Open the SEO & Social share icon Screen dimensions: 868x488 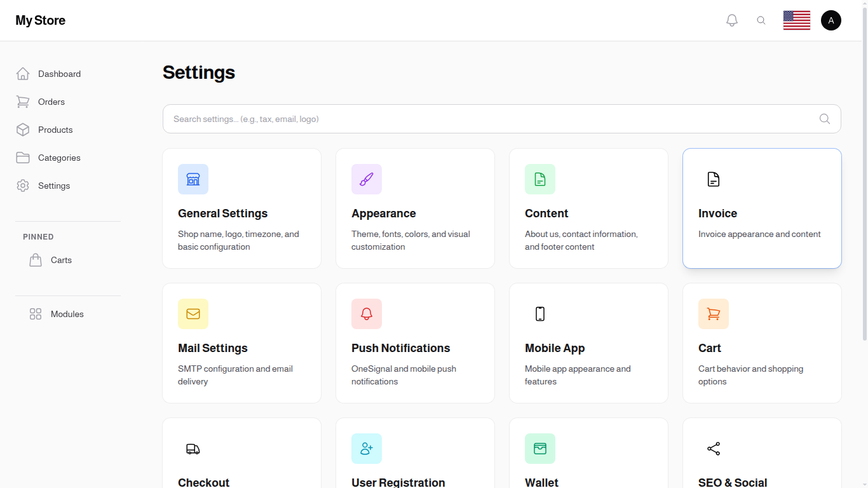point(714,449)
